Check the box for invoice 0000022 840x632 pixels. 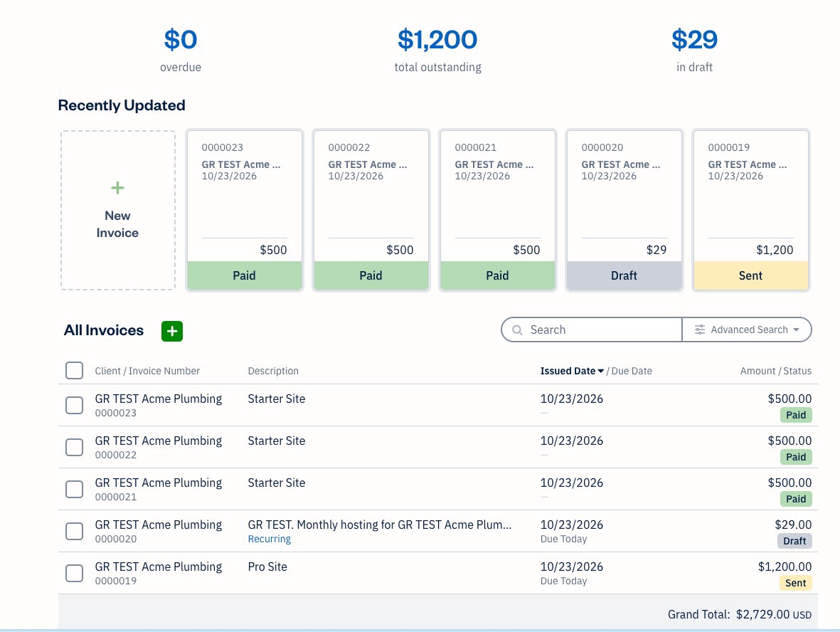pyautogui.click(x=75, y=447)
